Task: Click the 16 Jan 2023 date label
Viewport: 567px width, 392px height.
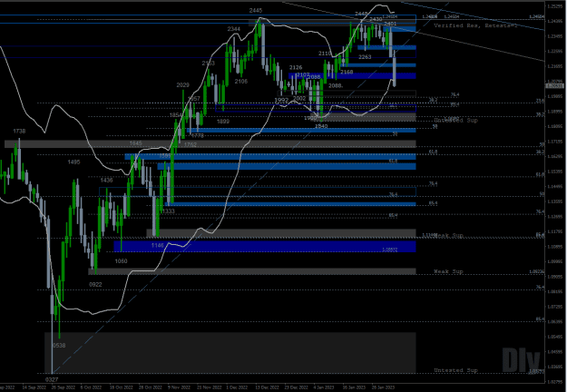Action: click(354, 387)
